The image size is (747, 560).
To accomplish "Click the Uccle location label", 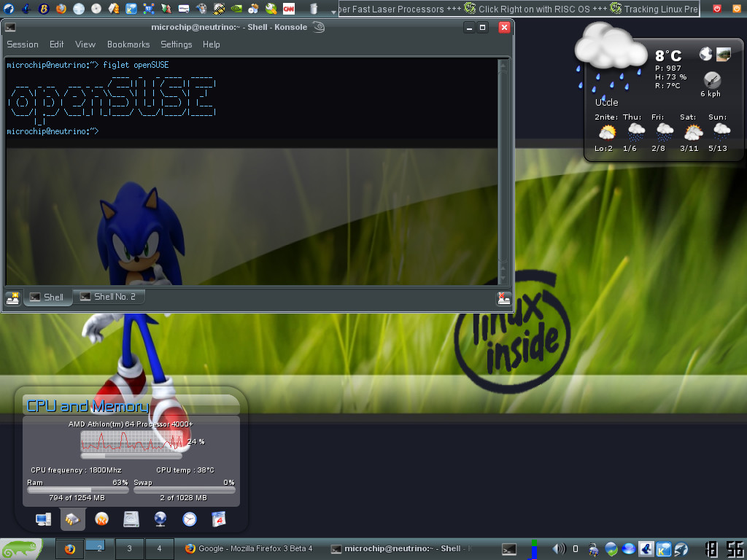I will click(606, 102).
